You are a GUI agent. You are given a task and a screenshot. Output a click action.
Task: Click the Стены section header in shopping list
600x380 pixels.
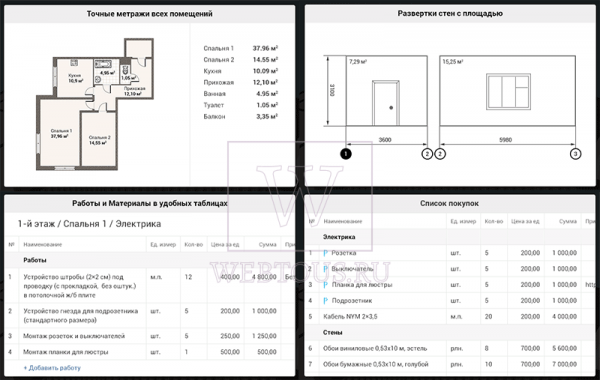pos(333,333)
